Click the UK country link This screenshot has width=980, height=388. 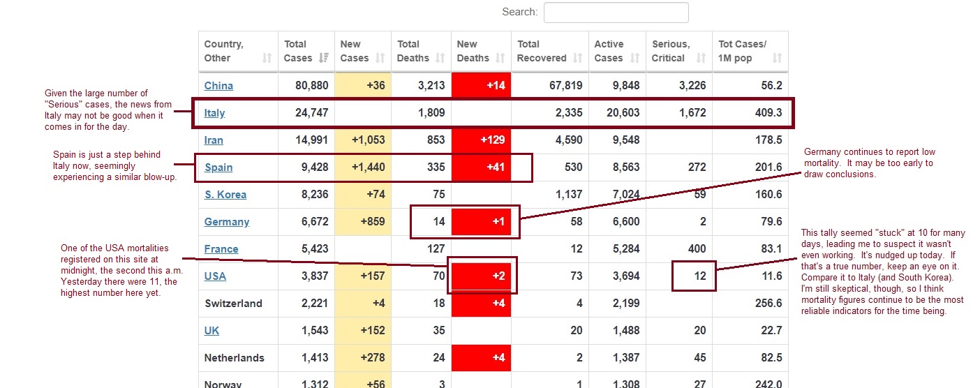click(x=211, y=331)
